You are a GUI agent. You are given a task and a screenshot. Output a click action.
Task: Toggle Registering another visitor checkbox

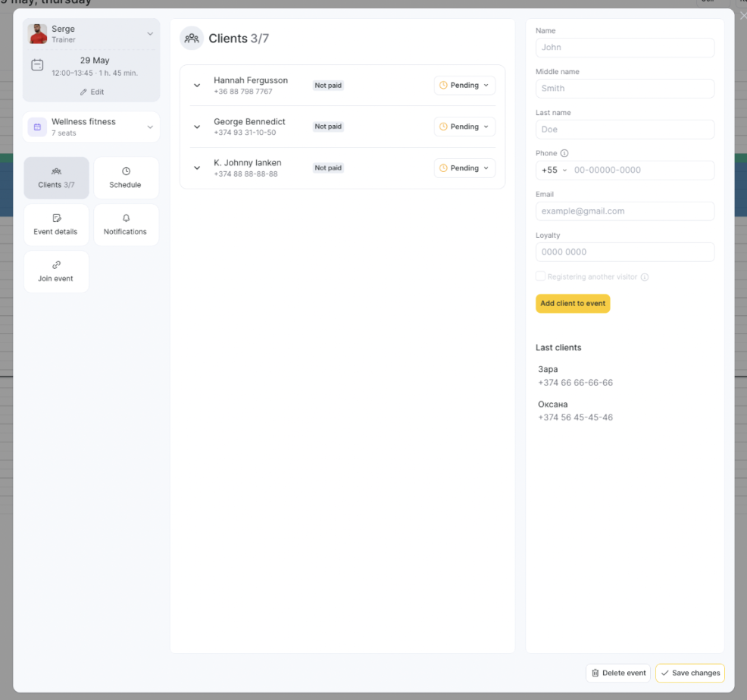[540, 277]
